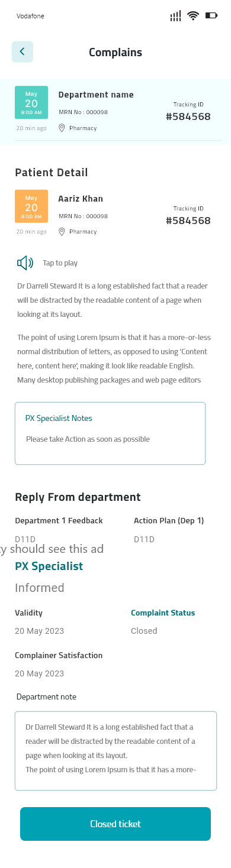Click inside the PX Specialist Notes box
The width and height of the screenshot is (231, 868).
pyautogui.click(x=110, y=433)
